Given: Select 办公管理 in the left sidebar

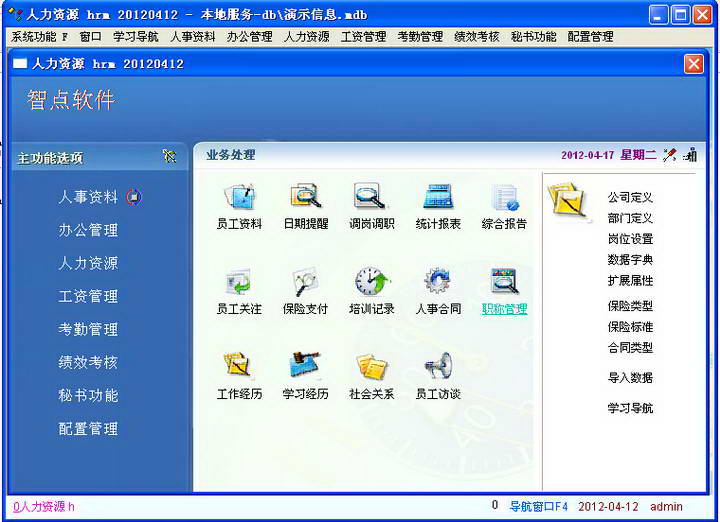Looking at the screenshot, I should click(88, 230).
